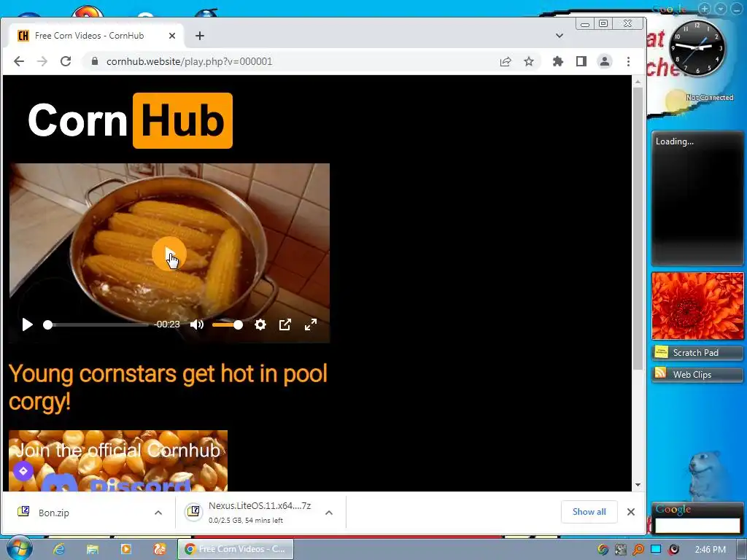The width and height of the screenshot is (747, 560).
Task: Open the Chrome profile avatar
Action: pyautogui.click(x=605, y=61)
